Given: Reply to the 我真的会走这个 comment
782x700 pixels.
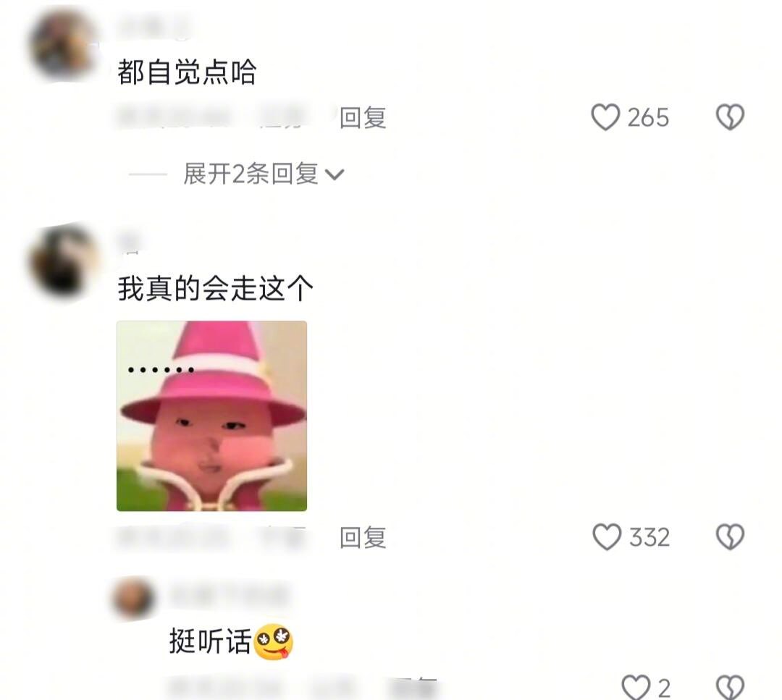Looking at the screenshot, I should pyautogui.click(x=363, y=537).
